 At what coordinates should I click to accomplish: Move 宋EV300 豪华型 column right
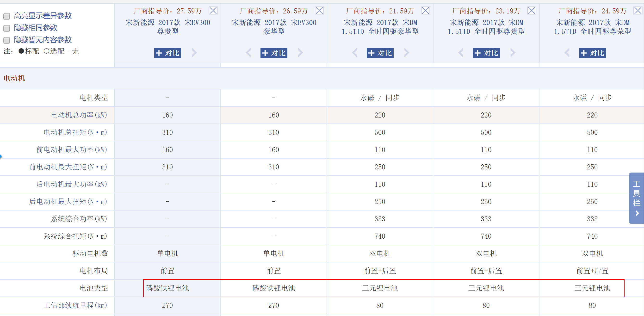coord(301,53)
